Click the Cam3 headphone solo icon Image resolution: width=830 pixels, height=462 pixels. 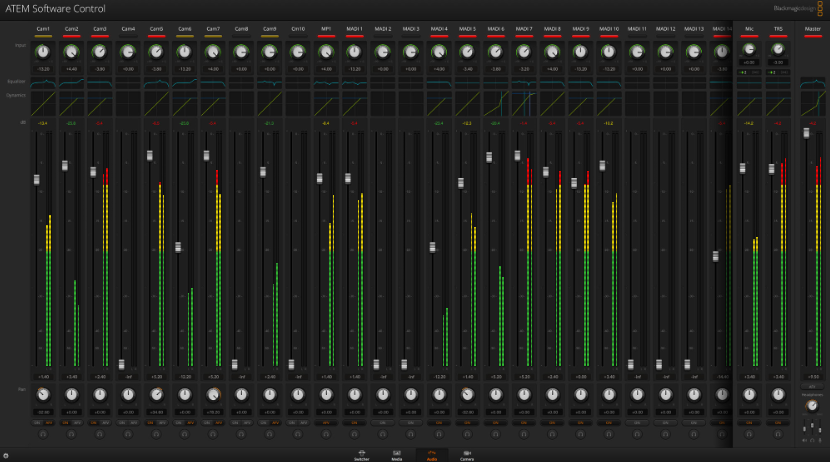[100, 434]
